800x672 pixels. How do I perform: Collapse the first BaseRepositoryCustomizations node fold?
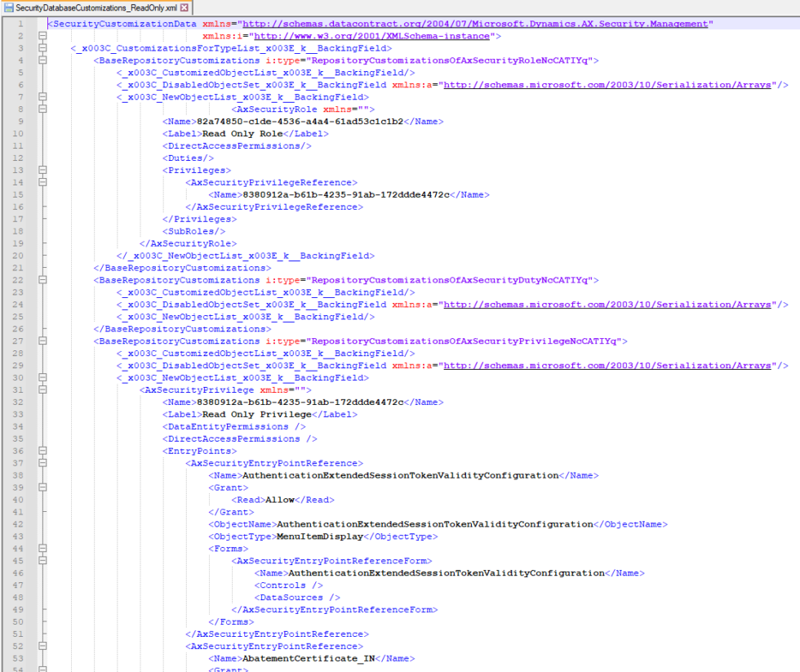point(42,60)
